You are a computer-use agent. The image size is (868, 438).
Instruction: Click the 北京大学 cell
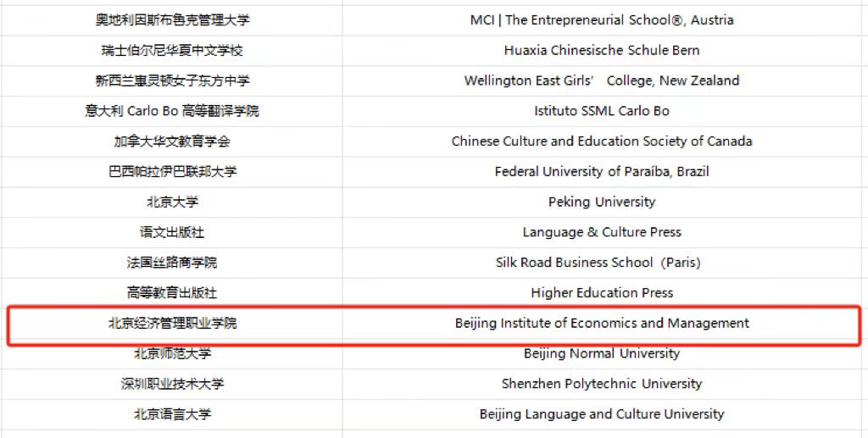coord(172,202)
